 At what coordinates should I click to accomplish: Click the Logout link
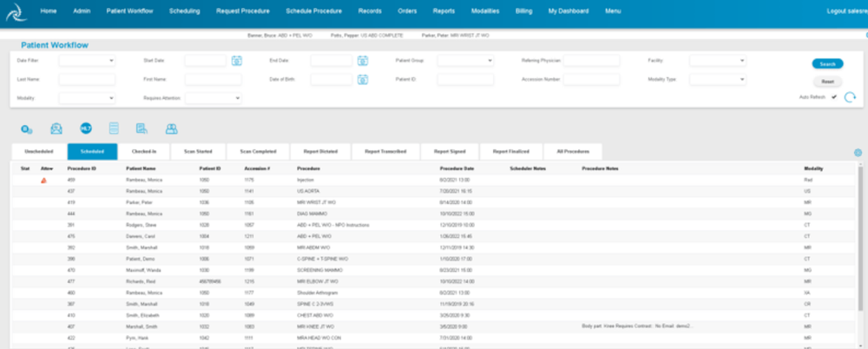point(847,11)
